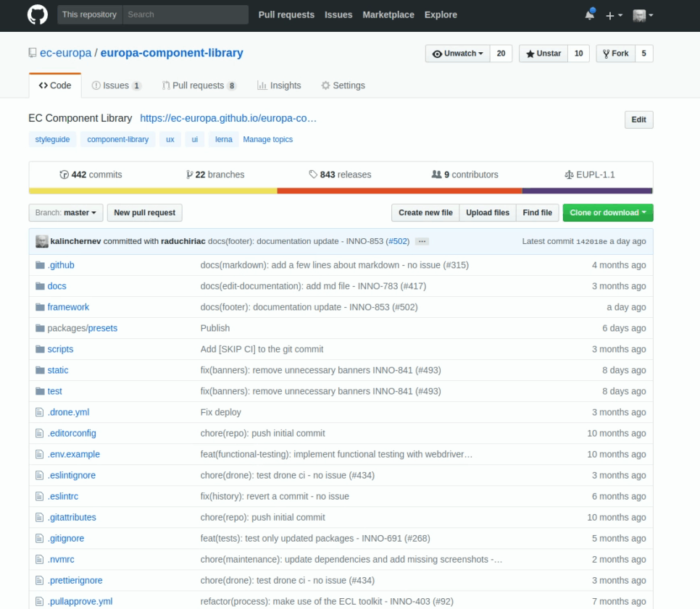Open Explore in top navigation
This screenshot has height=609, width=700.
[441, 14]
